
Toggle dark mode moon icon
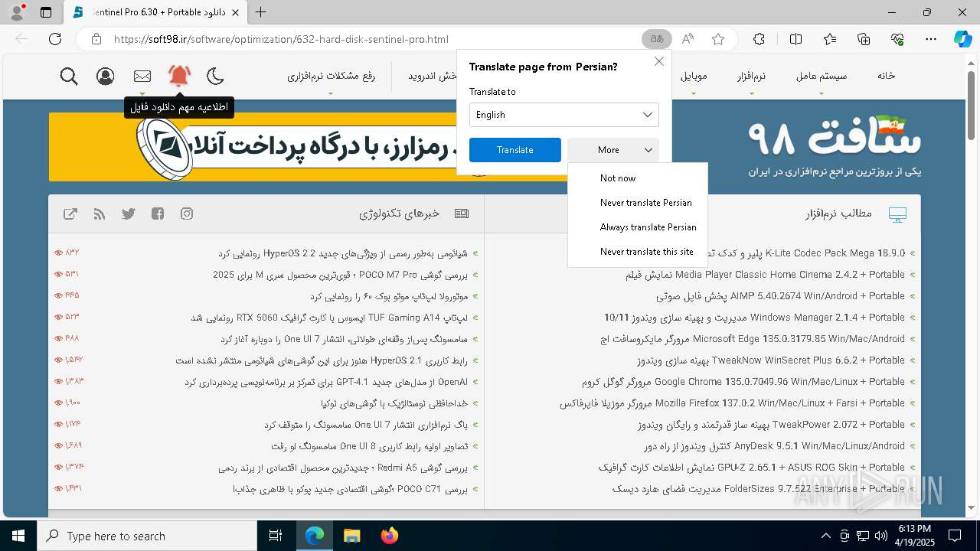tap(216, 76)
